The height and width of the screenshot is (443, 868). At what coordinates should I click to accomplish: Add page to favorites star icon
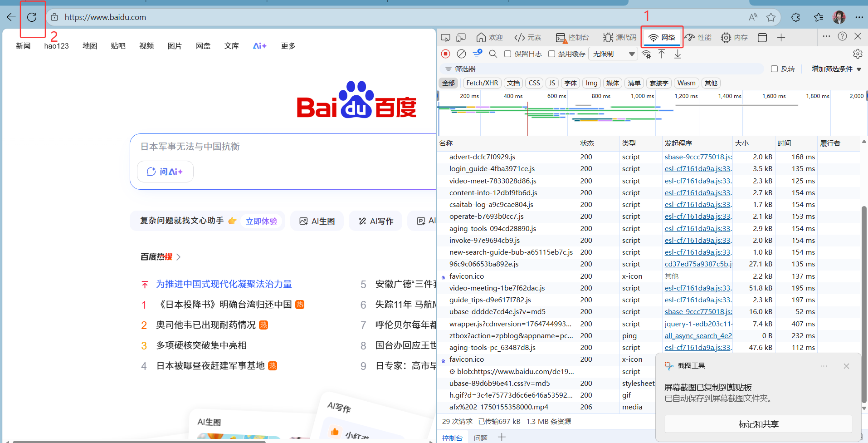771,17
